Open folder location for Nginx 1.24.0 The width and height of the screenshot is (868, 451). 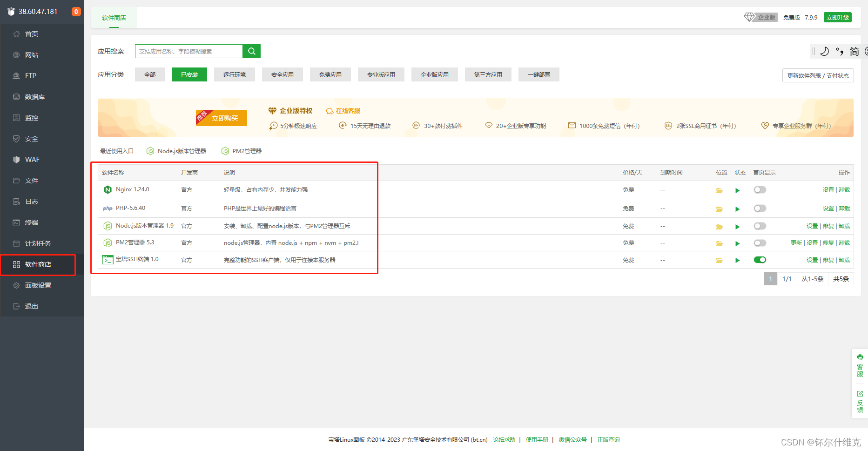(719, 190)
